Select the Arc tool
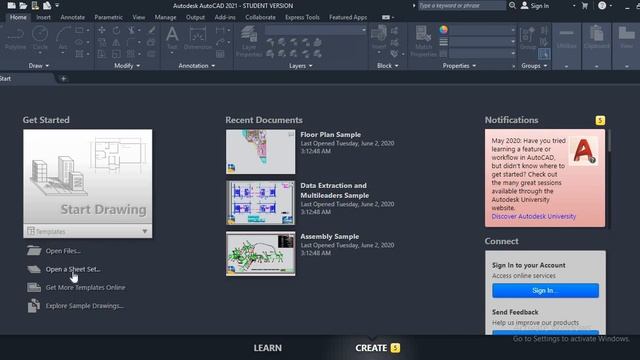Viewport: 640px width, 360px height. (x=63, y=38)
